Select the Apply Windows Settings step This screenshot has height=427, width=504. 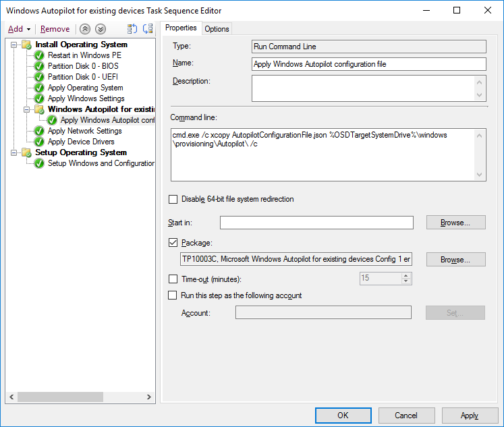tap(86, 98)
